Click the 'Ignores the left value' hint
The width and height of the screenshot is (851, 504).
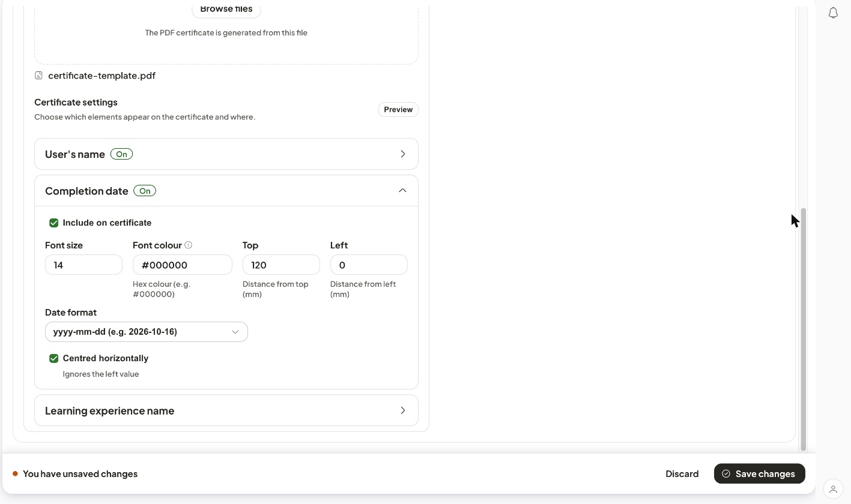pyautogui.click(x=101, y=374)
